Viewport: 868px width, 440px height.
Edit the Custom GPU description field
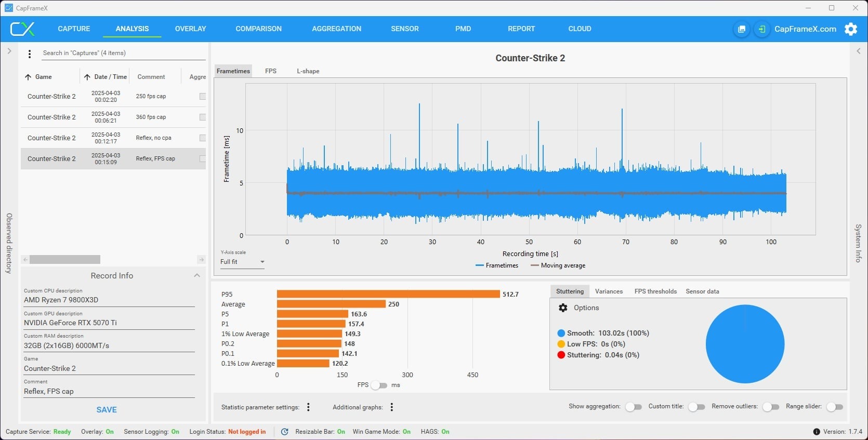tap(109, 323)
